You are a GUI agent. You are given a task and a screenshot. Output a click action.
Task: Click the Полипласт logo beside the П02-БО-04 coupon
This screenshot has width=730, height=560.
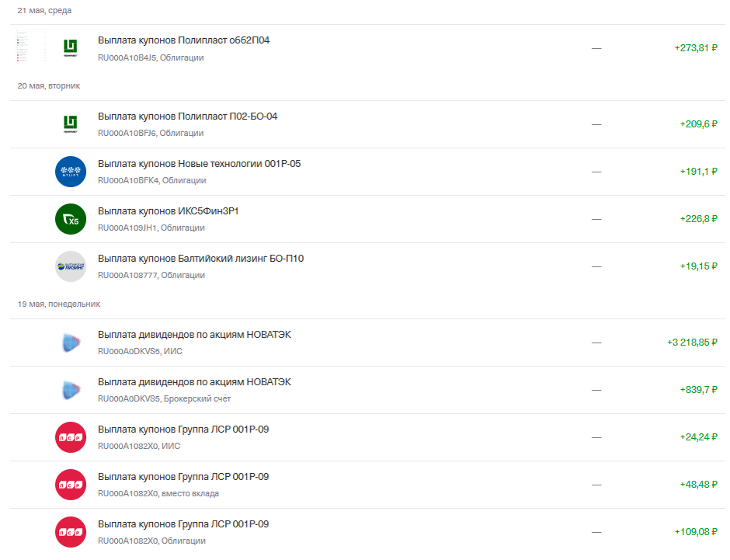pyautogui.click(x=71, y=124)
